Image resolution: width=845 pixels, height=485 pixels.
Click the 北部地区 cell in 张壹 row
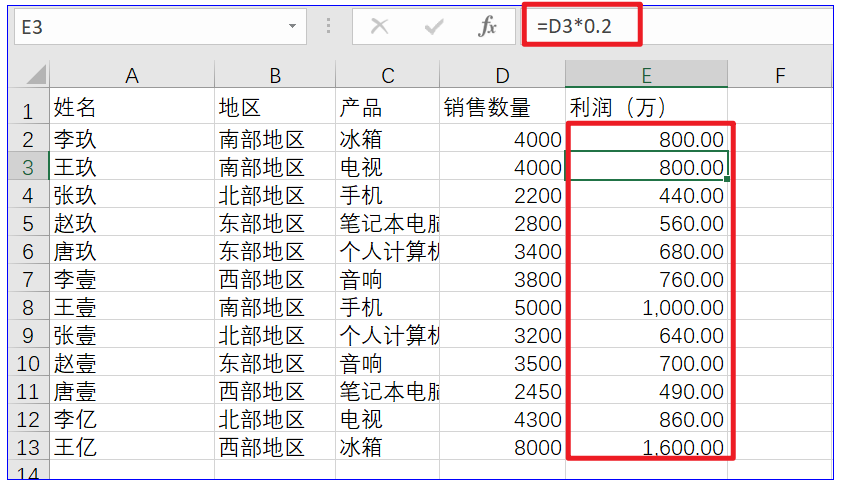point(275,335)
